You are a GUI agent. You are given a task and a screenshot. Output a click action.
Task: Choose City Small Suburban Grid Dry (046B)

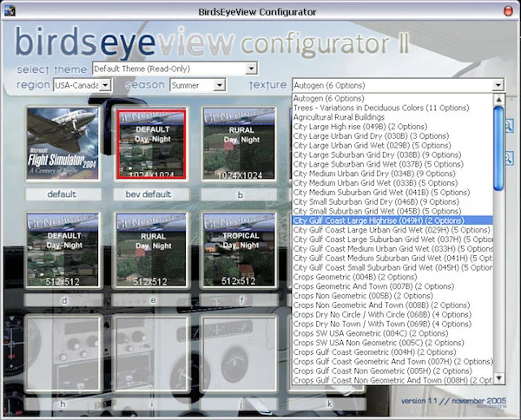coord(392,201)
